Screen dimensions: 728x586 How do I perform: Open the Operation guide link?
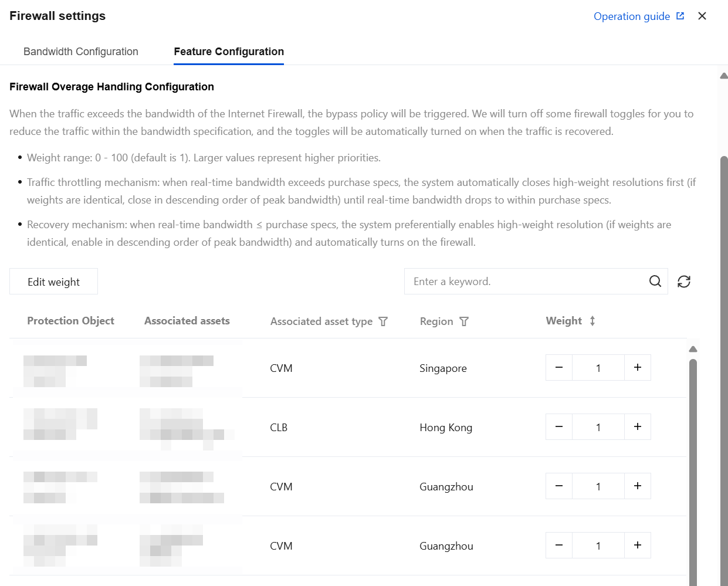point(638,16)
